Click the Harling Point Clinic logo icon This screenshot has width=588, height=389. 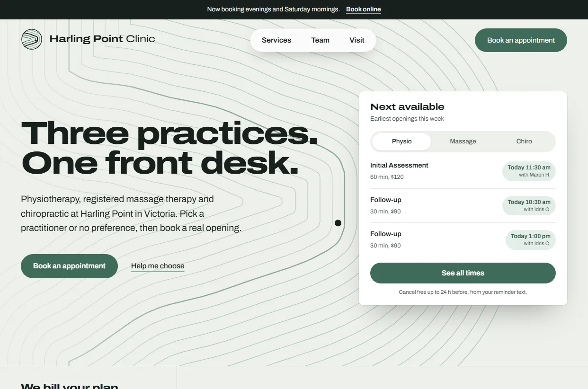coord(32,39)
